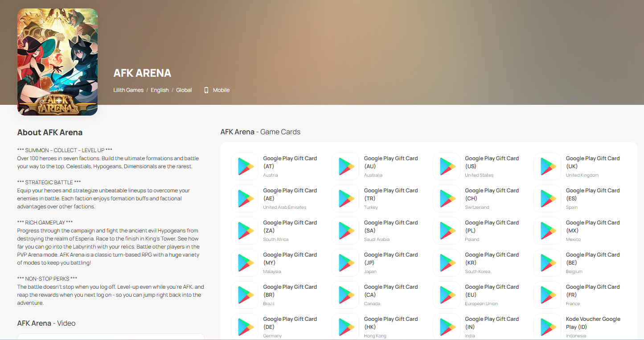
Task: Click the Google Play icon for Brazil card
Action: tap(244, 295)
